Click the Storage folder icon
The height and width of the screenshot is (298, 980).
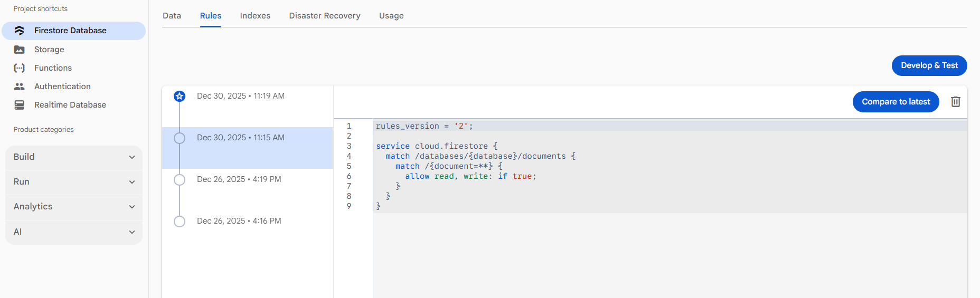click(20, 50)
